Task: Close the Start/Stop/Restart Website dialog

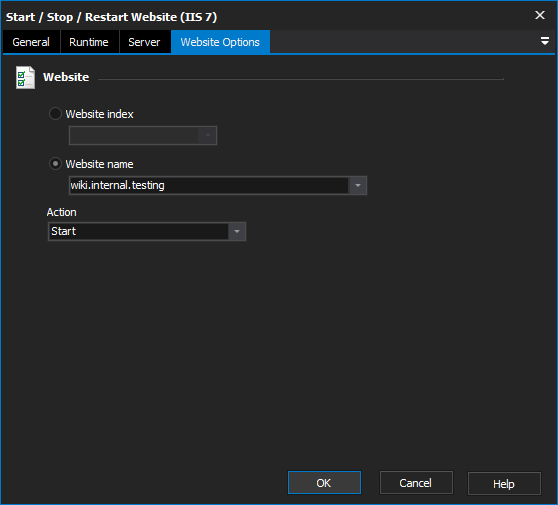Action: point(540,15)
